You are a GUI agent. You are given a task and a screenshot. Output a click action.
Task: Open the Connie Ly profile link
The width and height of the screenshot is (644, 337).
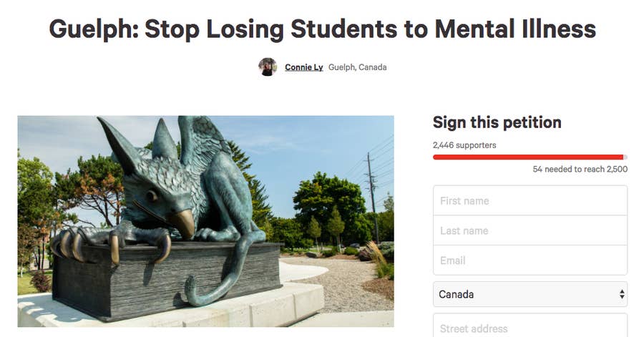303,67
